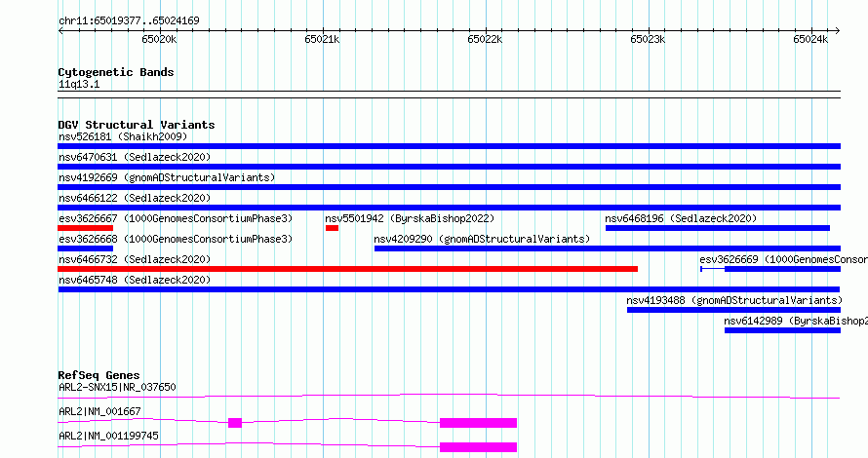Click the RefSeq Genes track title
Image resolution: width=868 pixels, height=458 pixels.
tap(99, 375)
